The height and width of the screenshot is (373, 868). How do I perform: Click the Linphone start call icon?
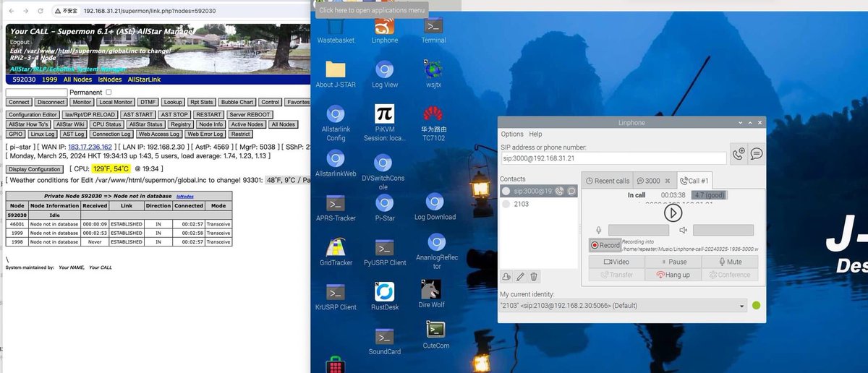point(738,154)
